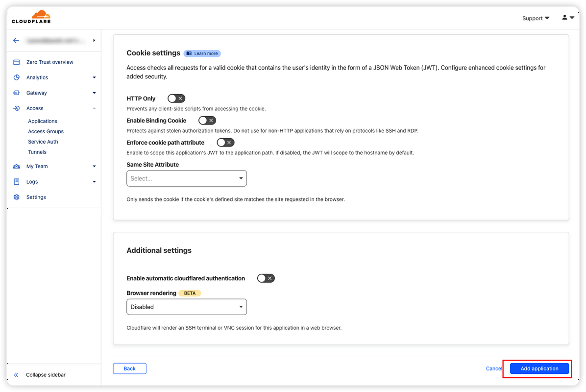
Task: Click the Gateway icon in sidebar
Action: click(17, 93)
